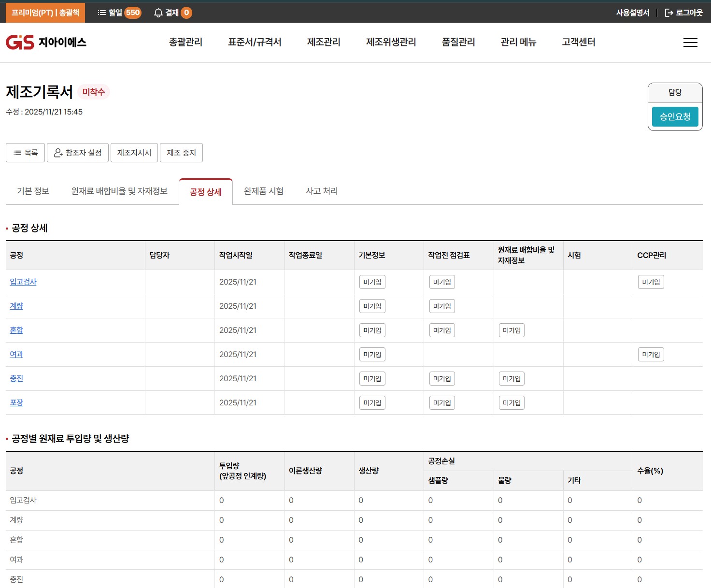Open the hamburger menu icon
This screenshot has width=711, height=588.
690,43
